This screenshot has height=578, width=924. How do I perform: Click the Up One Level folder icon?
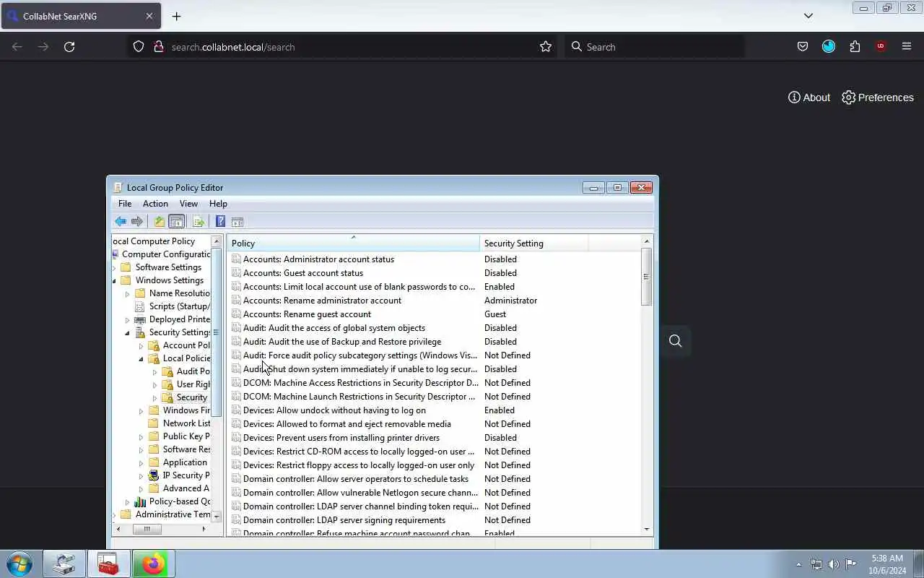pyautogui.click(x=160, y=222)
